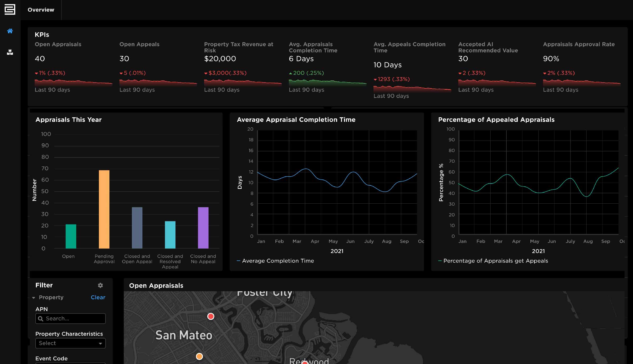Click the magnifying glass in the APN search box
Viewport: 633px width, 364px height.
click(x=41, y=318)
